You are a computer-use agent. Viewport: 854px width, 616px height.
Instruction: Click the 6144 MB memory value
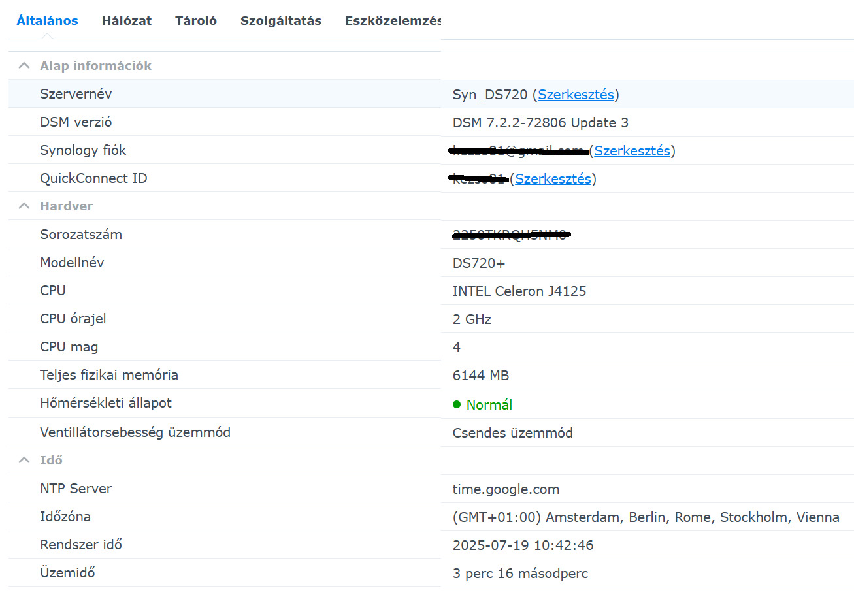click(480, 376)
